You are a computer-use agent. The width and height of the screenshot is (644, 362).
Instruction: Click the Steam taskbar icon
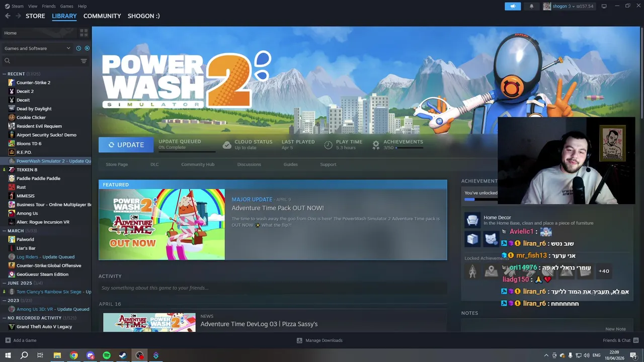point(123,355)
